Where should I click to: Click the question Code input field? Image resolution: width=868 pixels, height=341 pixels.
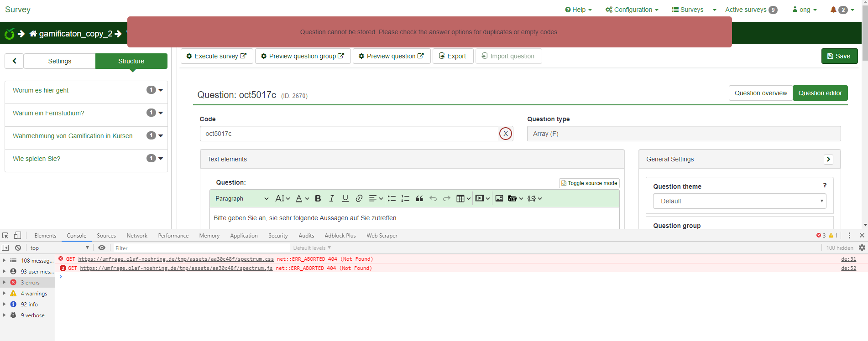(349, 134)
